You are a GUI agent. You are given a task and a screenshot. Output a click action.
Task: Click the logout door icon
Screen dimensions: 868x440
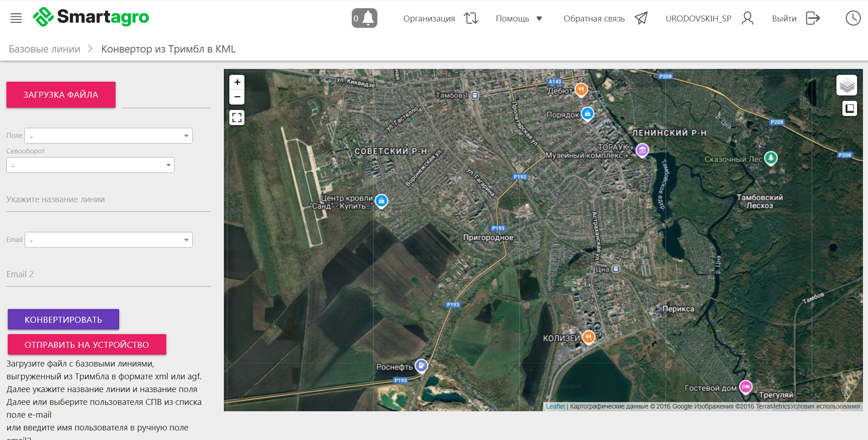coord(813,18)
